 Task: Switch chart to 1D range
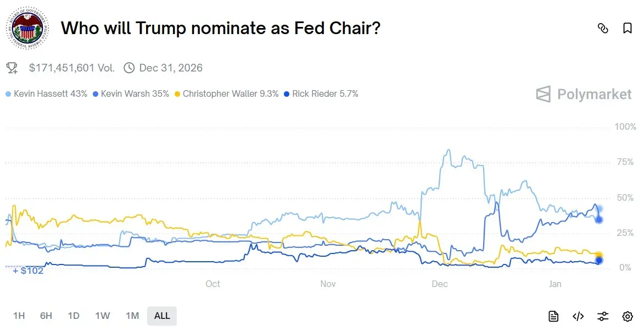74,316
